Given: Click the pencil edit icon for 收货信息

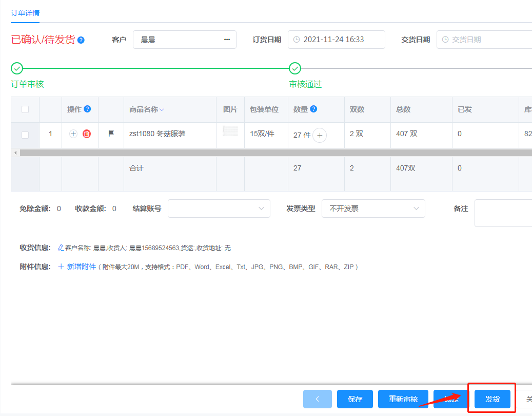Looking at the screenshot, I should [x=61, y=248].
